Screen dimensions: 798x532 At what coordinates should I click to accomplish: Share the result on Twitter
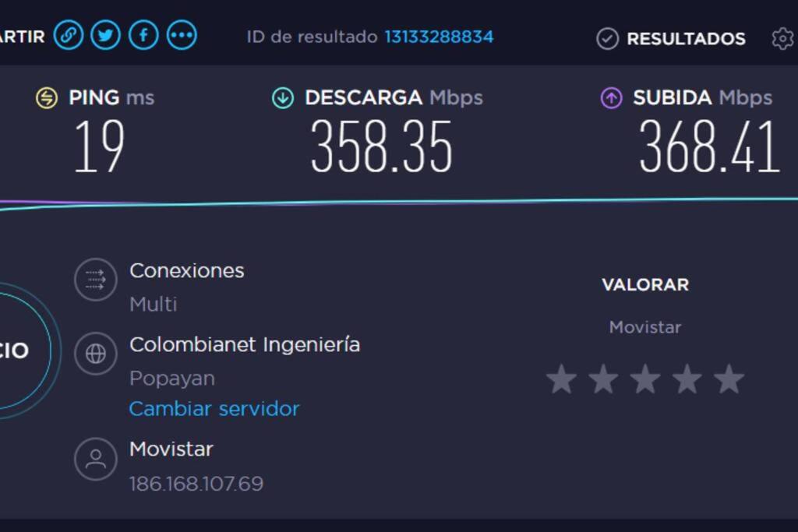coord(106,35)
